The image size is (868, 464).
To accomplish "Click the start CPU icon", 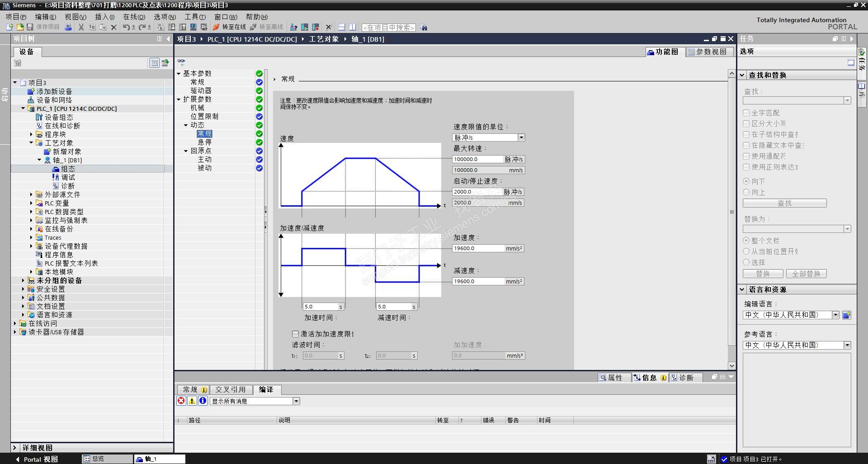I will 305,27.
